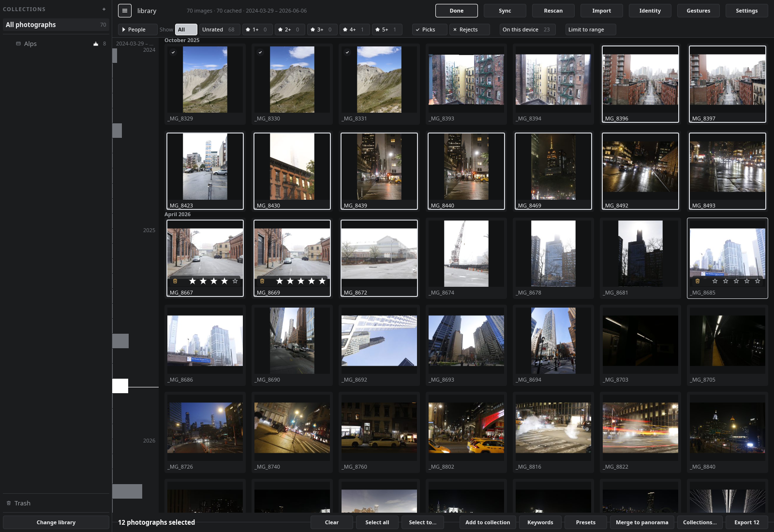Open the Gestures panel
The width and height of the screenshot is (774, 532).
click(699, 11)
